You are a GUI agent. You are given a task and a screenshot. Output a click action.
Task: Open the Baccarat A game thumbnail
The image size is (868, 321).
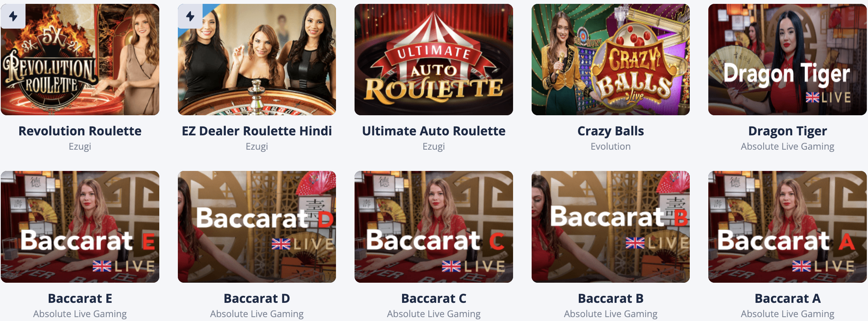tap(788, 227)
